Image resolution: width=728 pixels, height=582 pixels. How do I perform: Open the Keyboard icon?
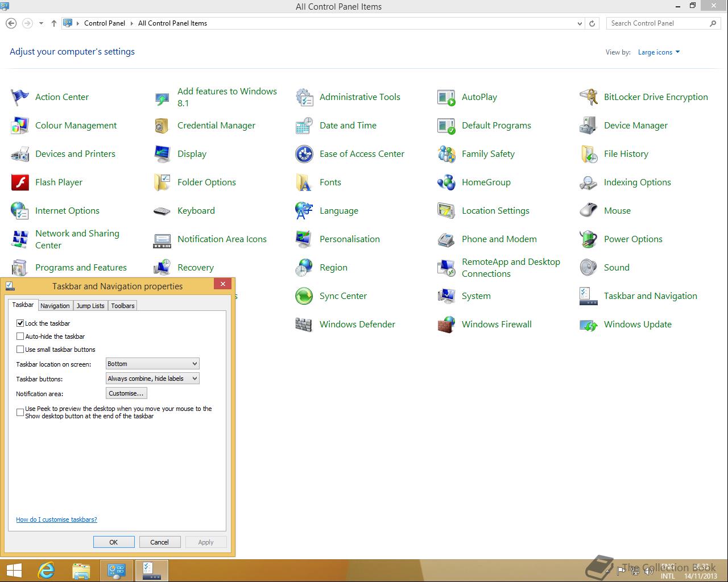click(162, 211)
